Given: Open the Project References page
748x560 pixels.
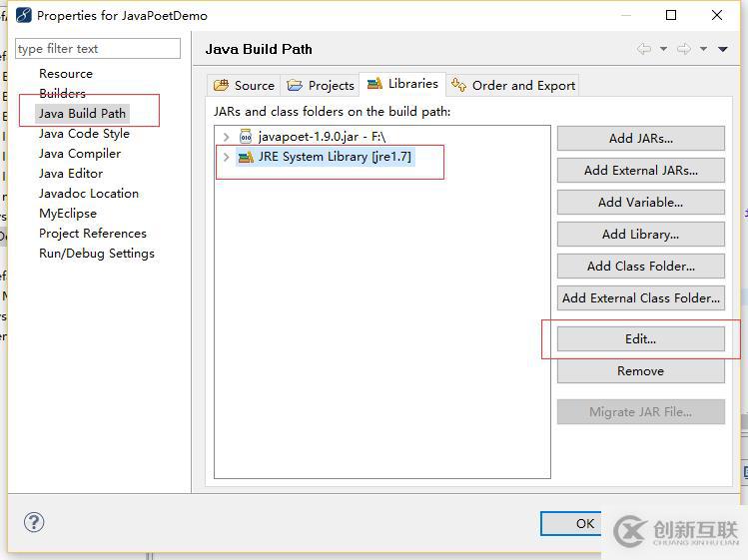Looking at the screenshot, I should [93, 234].
